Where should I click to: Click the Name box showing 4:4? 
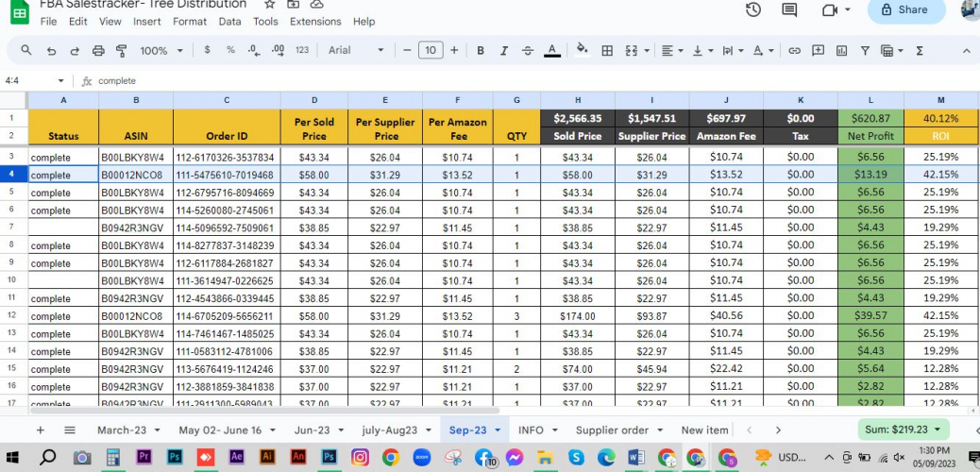[x=34, y=80]
